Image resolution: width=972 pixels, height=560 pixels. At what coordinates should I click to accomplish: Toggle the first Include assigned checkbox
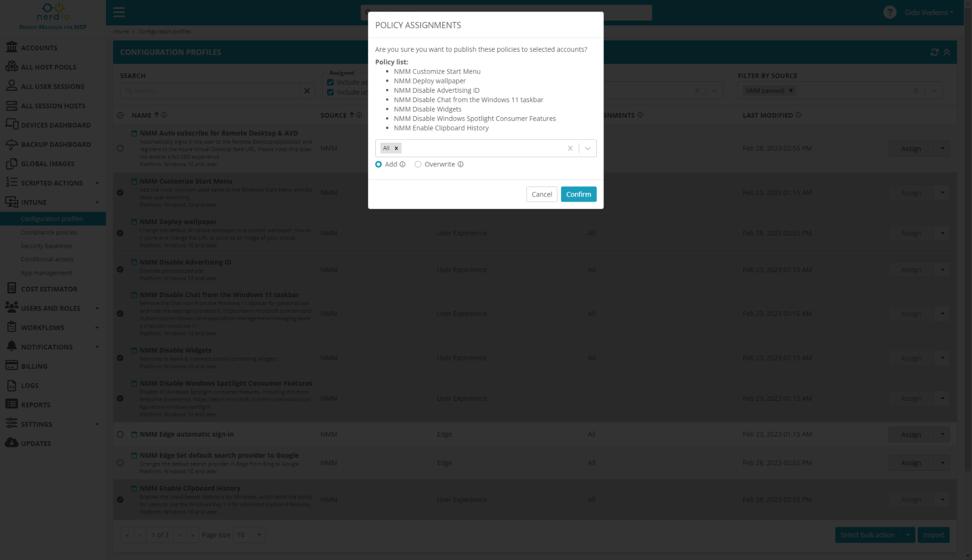(x=330, y=82)
